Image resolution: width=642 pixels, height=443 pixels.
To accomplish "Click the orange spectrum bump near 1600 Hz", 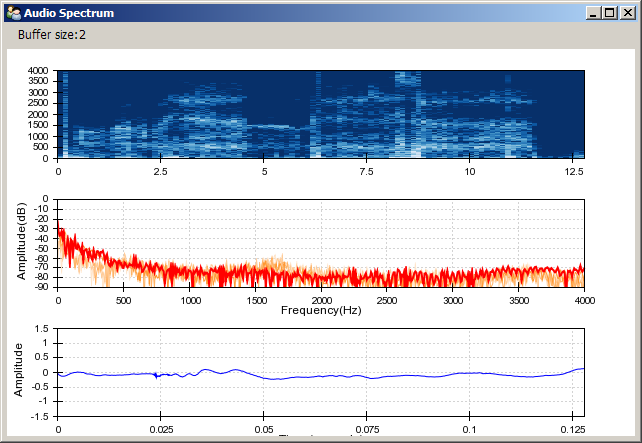I will tap(270, 264).
